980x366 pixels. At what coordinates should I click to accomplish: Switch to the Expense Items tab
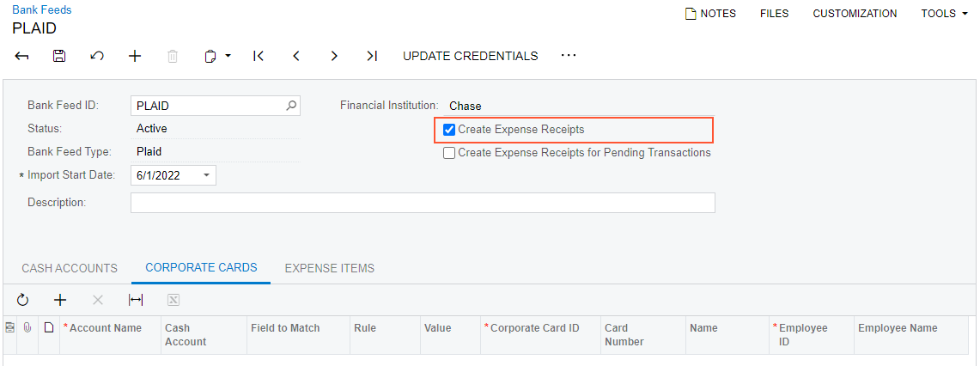coord(330,268)
